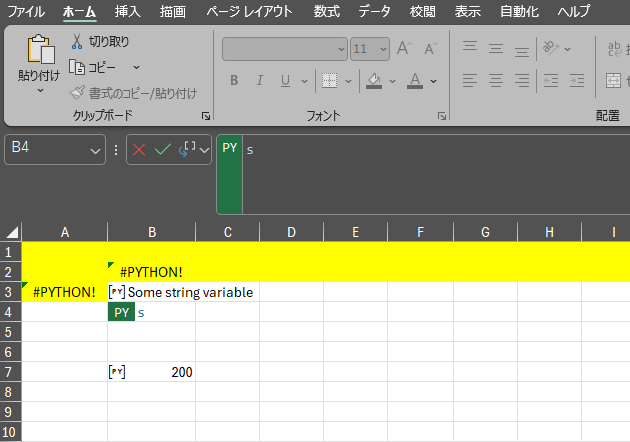The height and width of the screenshot is (442, 630).
Task: Click Python output type icon
Action: (187, 149)
